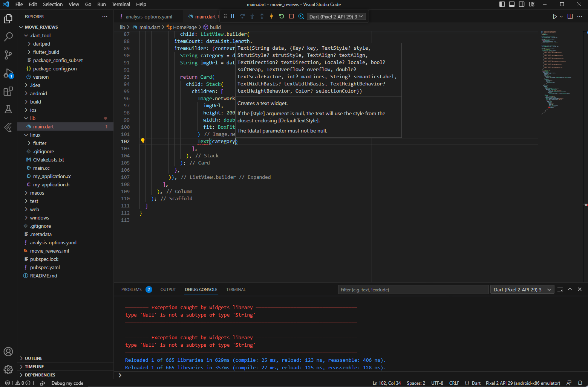
Task: Open the Extensions view
Action: point(8,91)
